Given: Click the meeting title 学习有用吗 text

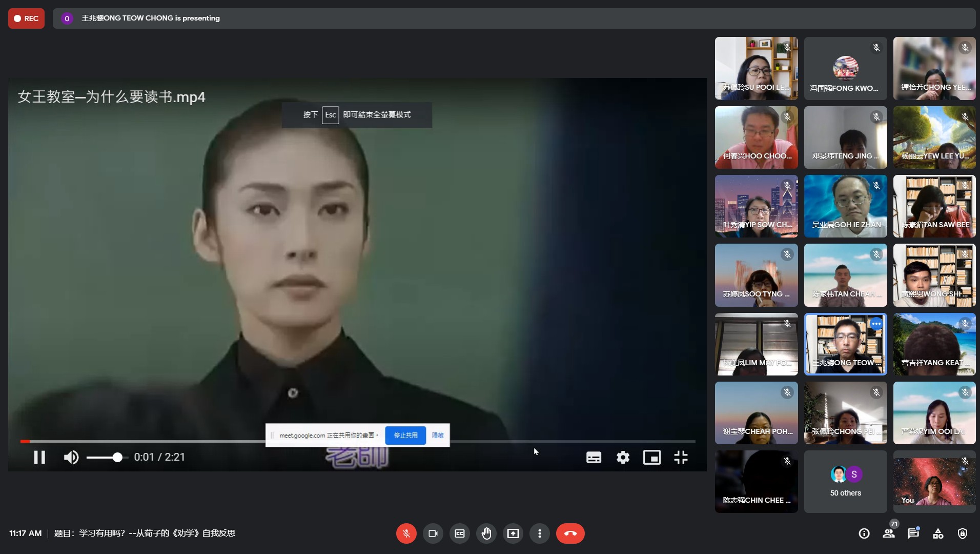Looking at the screenshot, I should point(145,533).
